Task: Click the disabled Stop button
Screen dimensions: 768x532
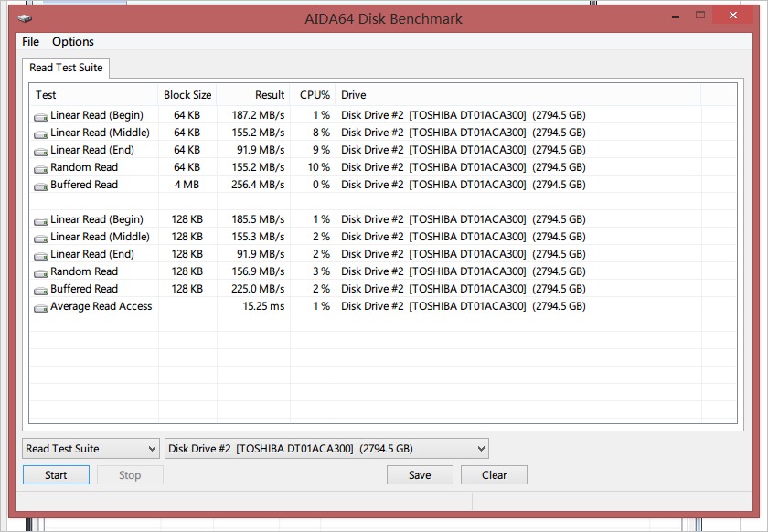Action: tap(130, 475)
